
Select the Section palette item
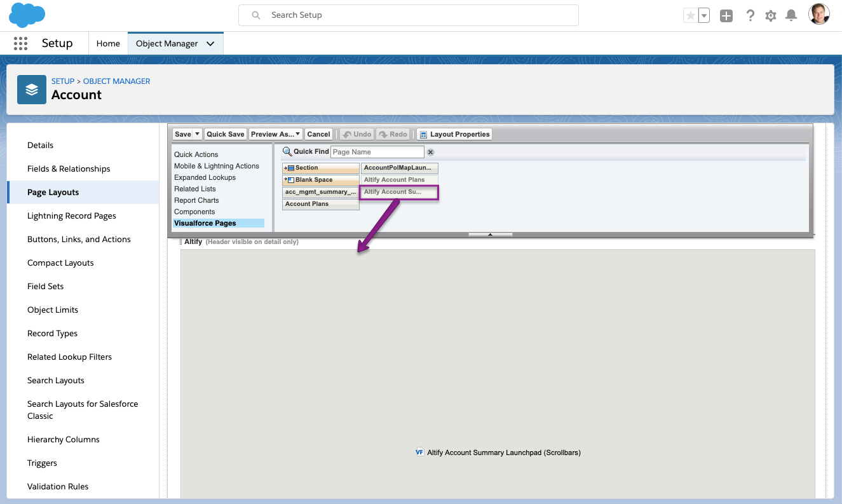tap(321, 168)
